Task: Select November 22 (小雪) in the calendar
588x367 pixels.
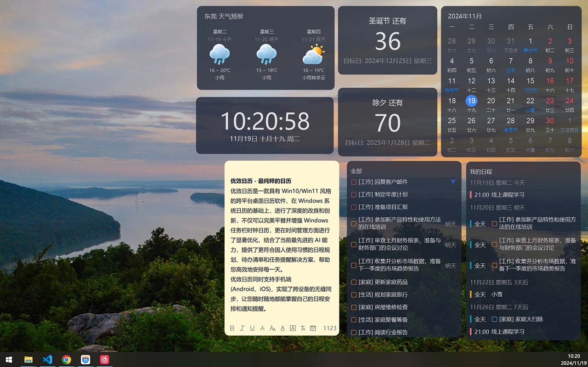Action: (x=530, y=105)
